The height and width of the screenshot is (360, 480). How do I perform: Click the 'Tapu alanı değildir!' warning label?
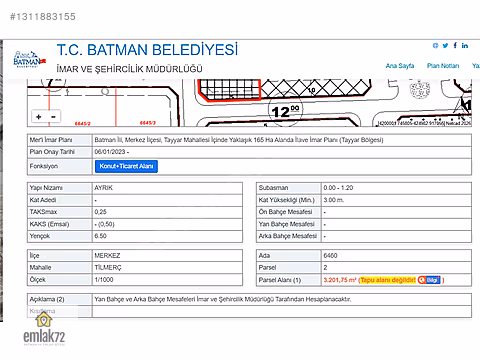pyautogui.click(x=388, y=280)
